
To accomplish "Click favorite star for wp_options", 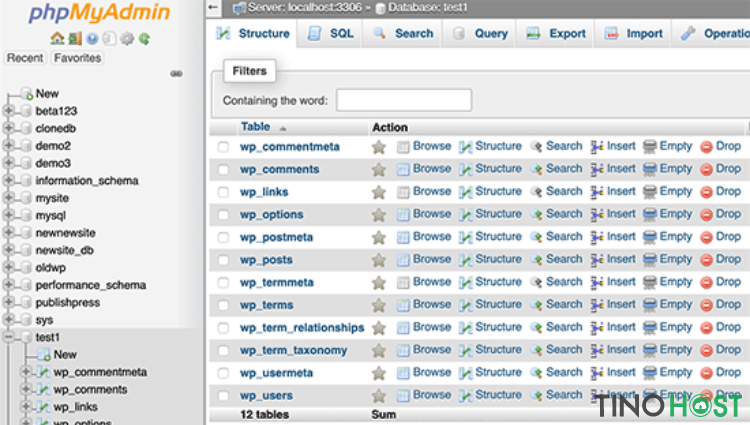I will click(x=379, y=215).
